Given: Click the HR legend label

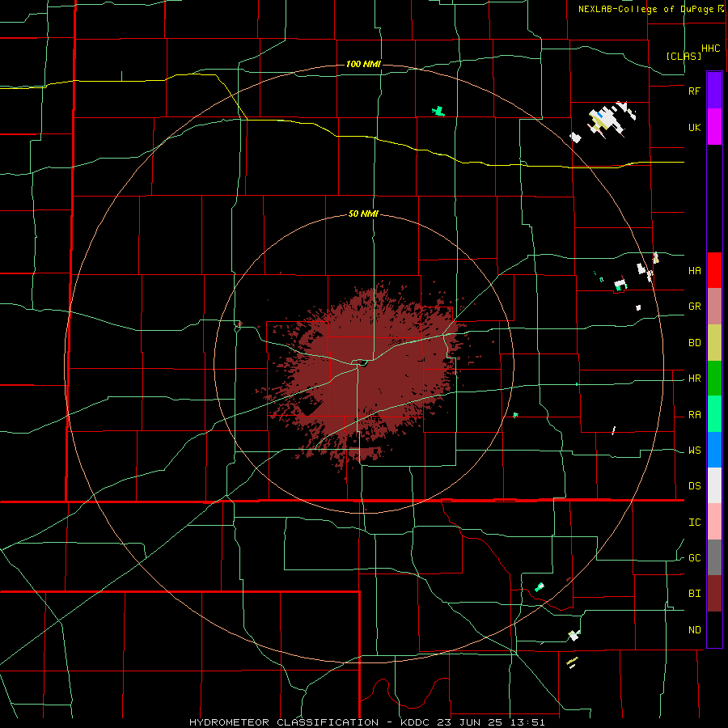Looking at the screenshot, I should 694,379.
